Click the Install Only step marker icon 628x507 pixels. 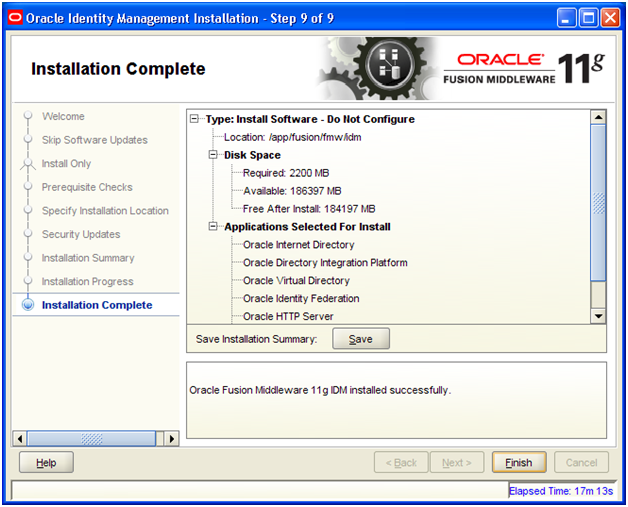pyautogui.click(x=28, y=163)
